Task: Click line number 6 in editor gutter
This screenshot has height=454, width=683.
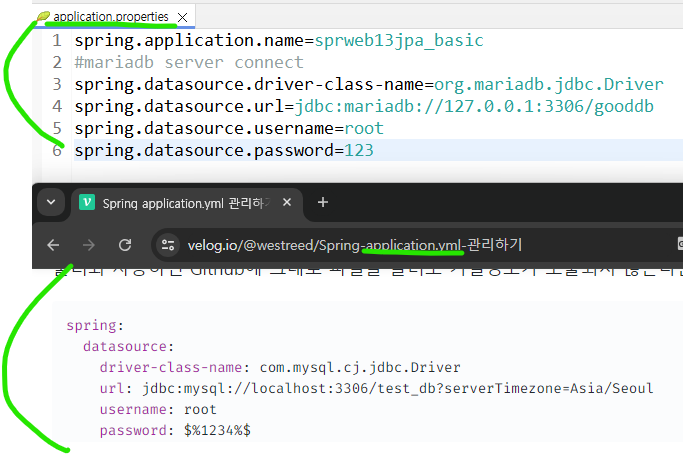Action: coord(57,151)
